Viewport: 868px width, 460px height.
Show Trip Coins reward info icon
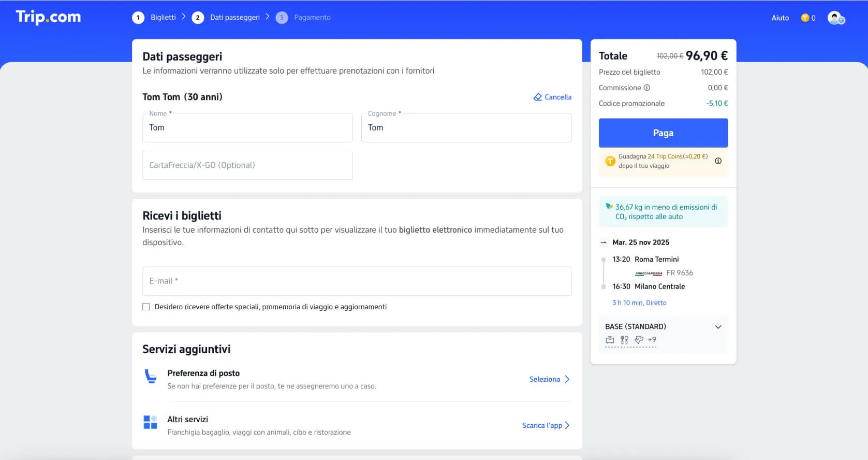(x=718, y=161)
